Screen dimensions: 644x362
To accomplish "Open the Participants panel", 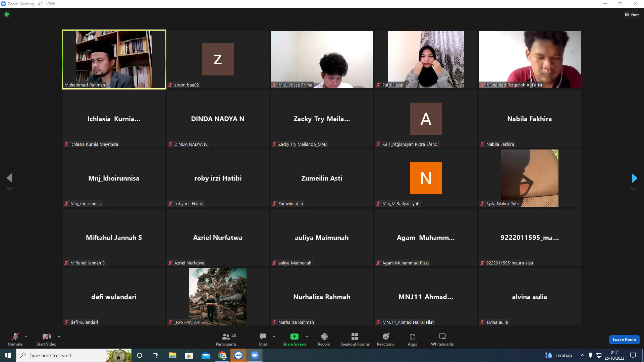I will [226, 339].
